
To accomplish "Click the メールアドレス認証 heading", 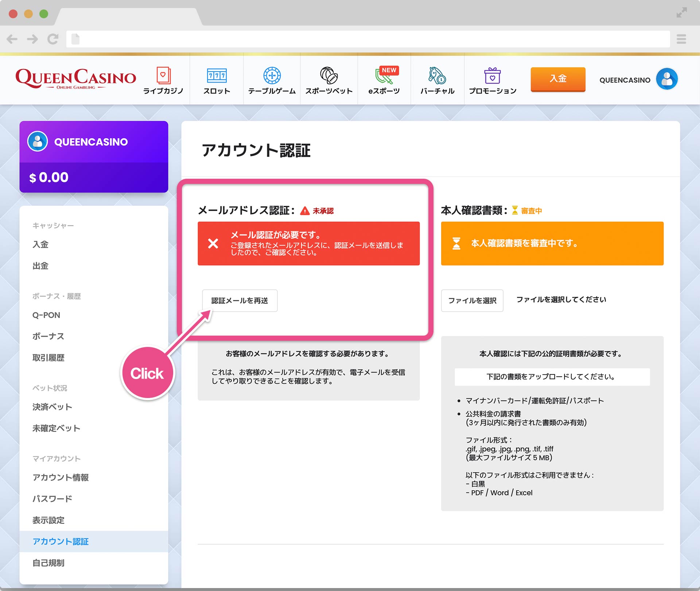I will [246, 210].
